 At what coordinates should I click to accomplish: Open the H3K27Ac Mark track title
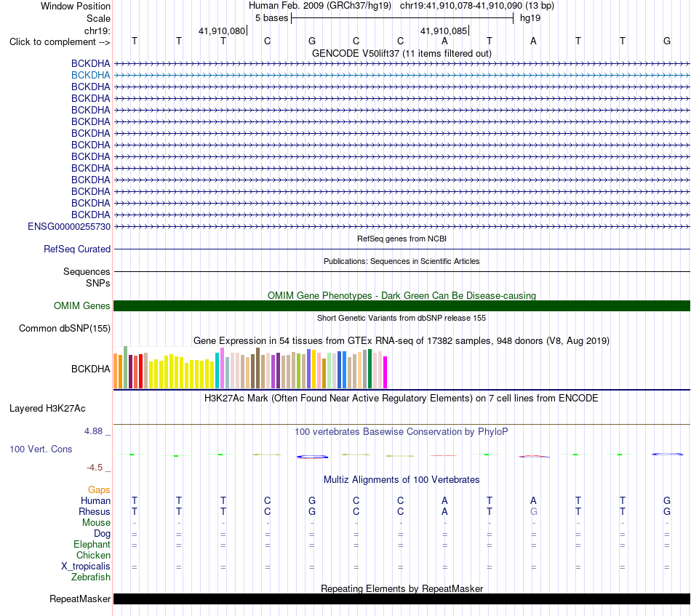click(x=402, y=399)
